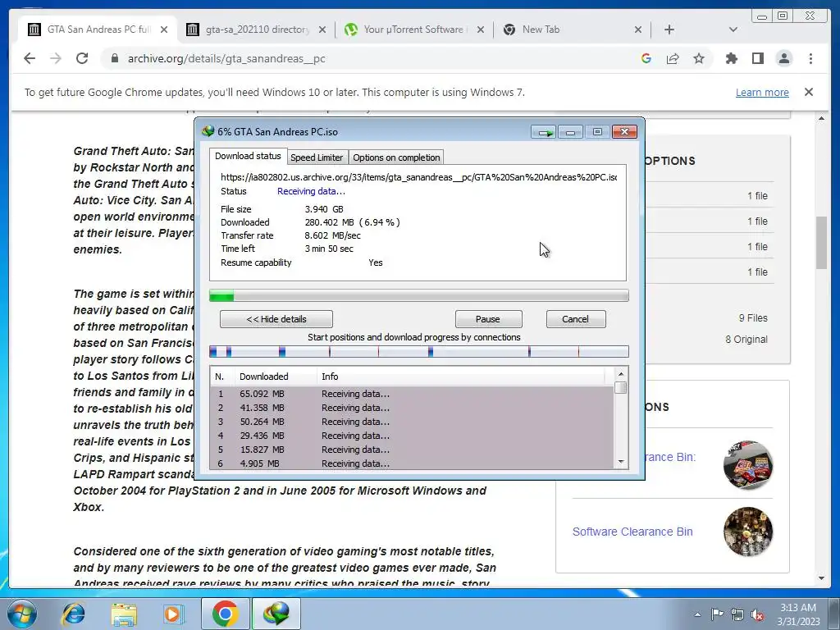Toggle the Chrome side panel icon
This screenshot has height=630, width=840.
(757, 58)
